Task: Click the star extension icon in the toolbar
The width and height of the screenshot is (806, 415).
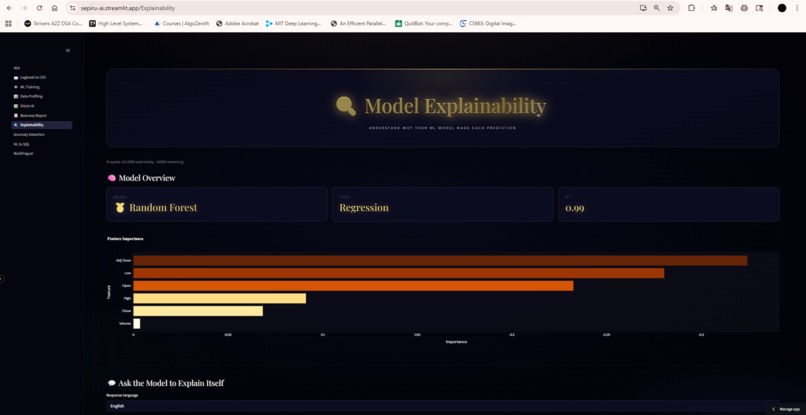Action: (x=714, y=8)
